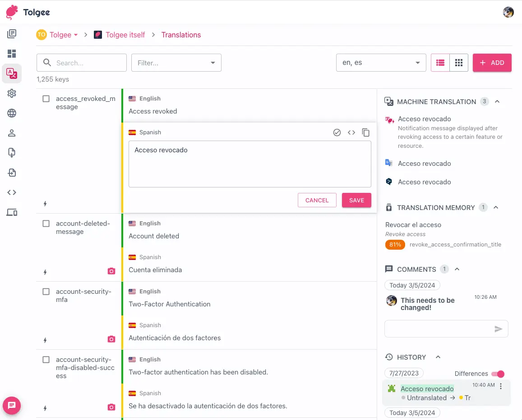Copy the Spanish translation using the copy icon

click(366, 132)
